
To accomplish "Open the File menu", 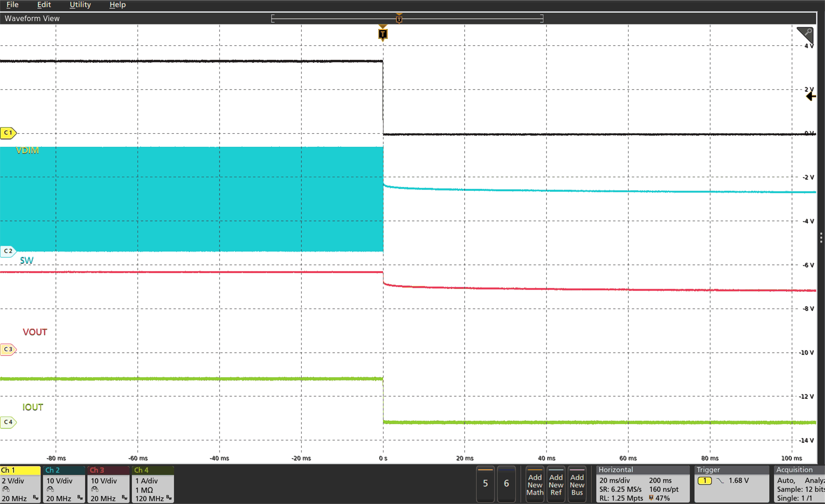I will [12, 5].
